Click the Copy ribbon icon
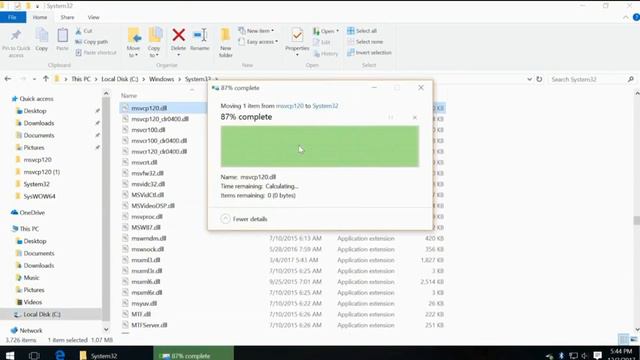Screen dimensions: 640x360 42,40
